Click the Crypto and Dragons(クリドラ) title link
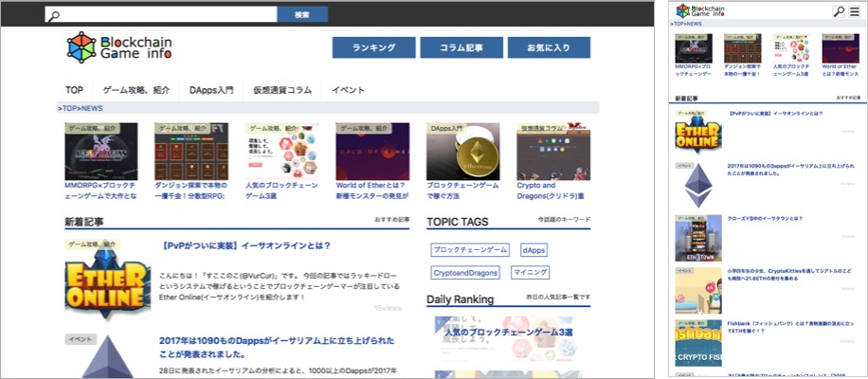This screenshot has height=379, width=868. [x=551, y=190]
